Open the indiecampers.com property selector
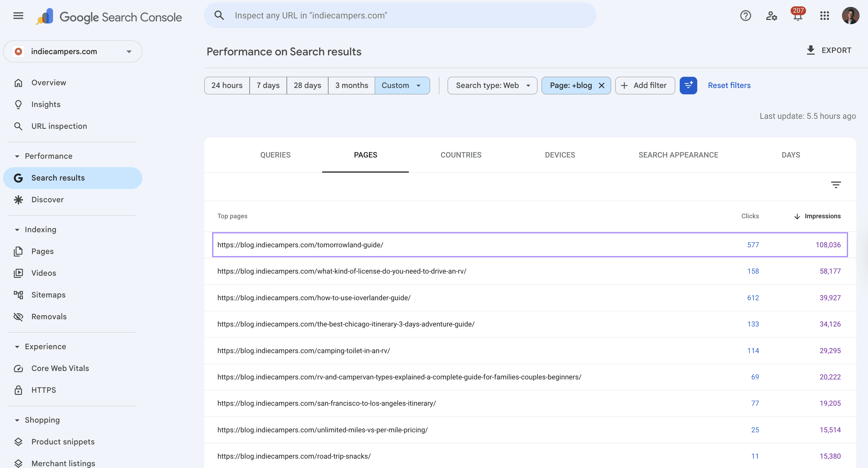Screen dimensions: 868x468 point(73,51)
